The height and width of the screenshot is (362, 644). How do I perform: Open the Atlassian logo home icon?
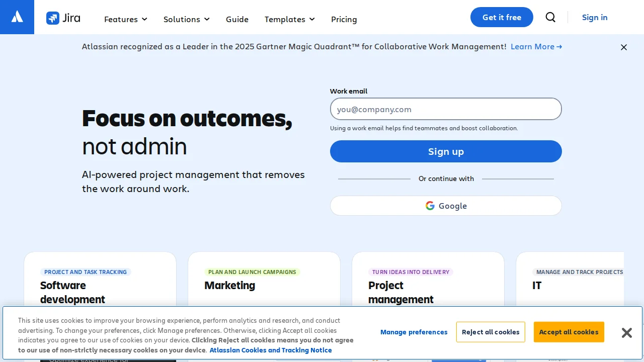point(17,17)
